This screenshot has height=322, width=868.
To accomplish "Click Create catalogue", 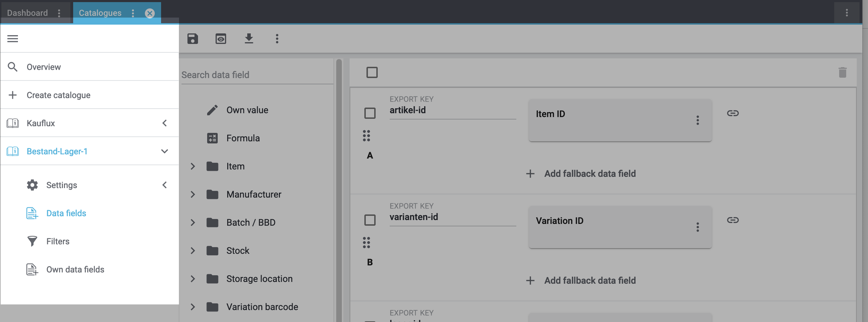I will coord(58,95).
